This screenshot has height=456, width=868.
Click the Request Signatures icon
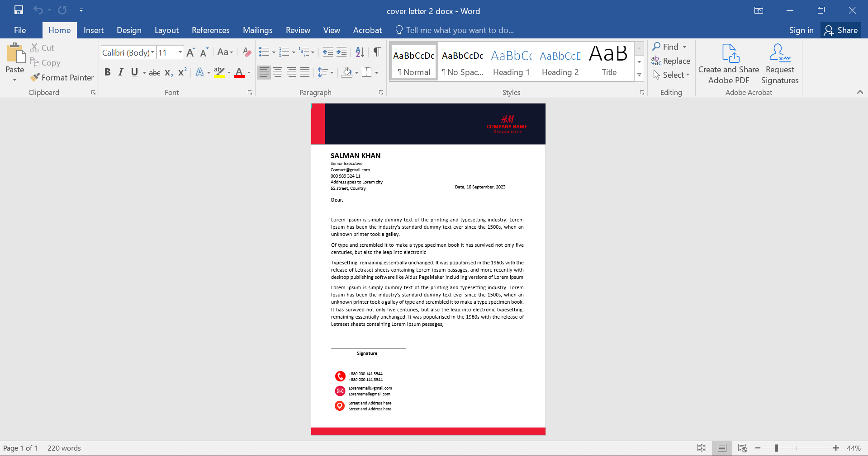coord(779,63)
